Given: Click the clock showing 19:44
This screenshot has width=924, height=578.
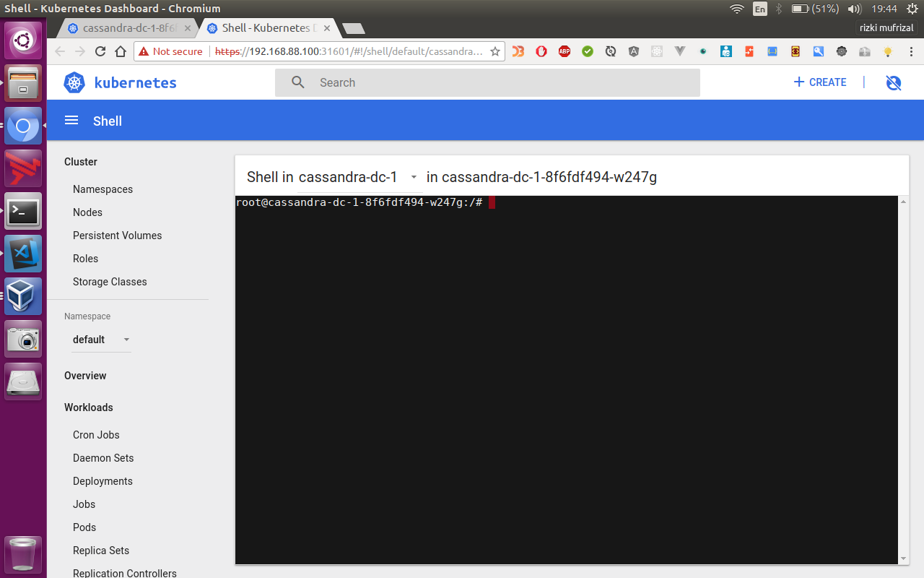Looking at the screenshot, I should tap(884, 9).
